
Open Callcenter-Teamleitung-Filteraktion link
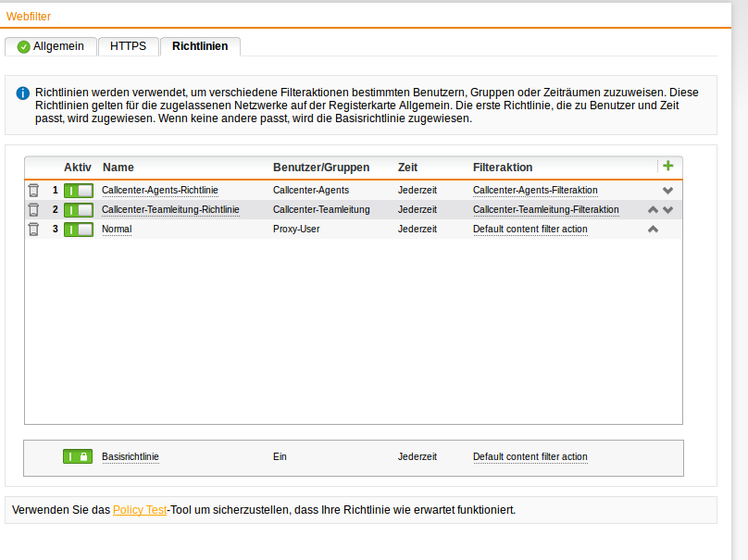[x=545, y=209]
